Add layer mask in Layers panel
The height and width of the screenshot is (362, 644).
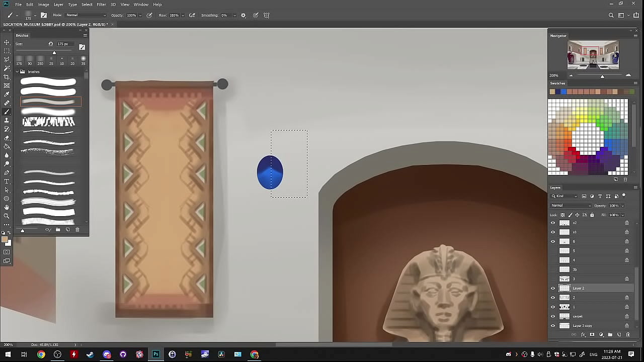tap(592, 335)
